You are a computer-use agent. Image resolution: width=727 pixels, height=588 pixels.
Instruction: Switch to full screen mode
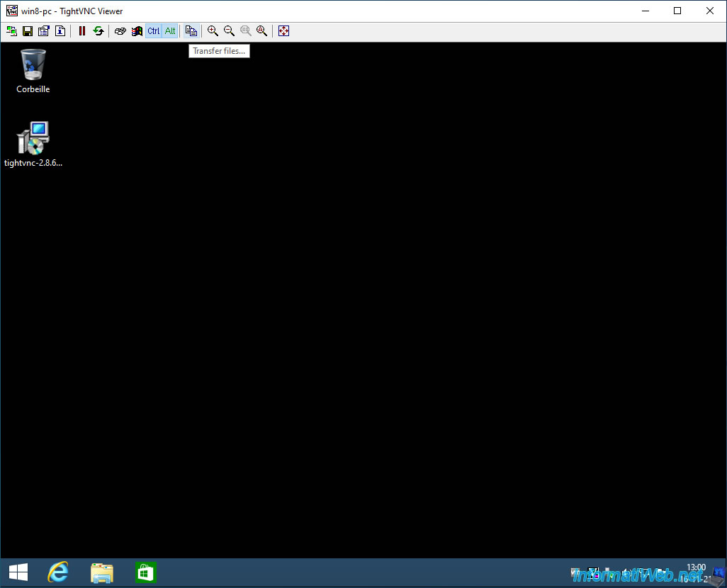point(284,31)
